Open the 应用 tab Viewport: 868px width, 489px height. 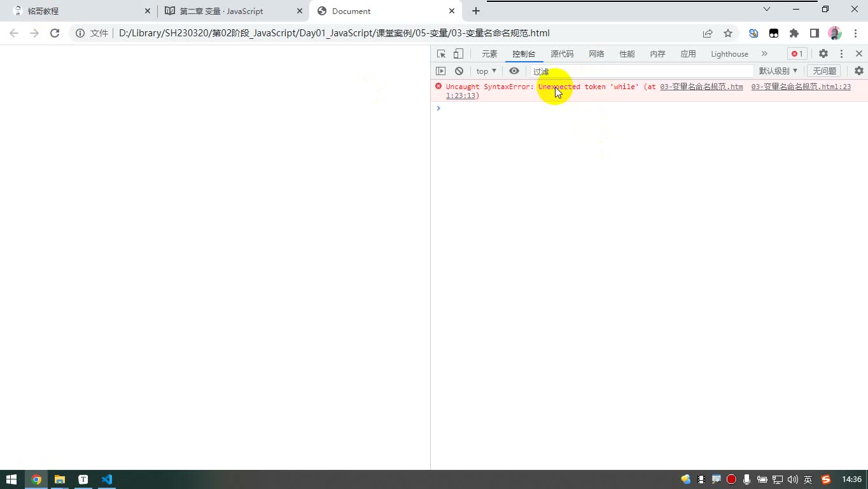point(688,54)
